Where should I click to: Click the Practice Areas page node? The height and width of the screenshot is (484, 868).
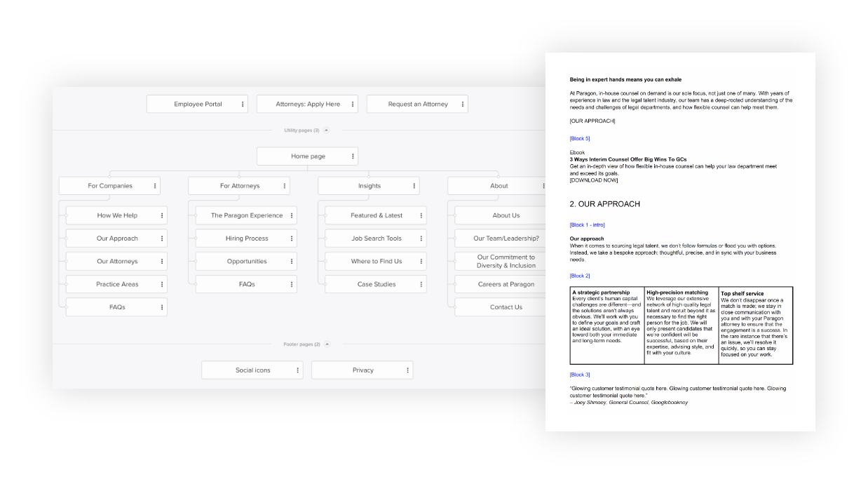pos(116,285)
